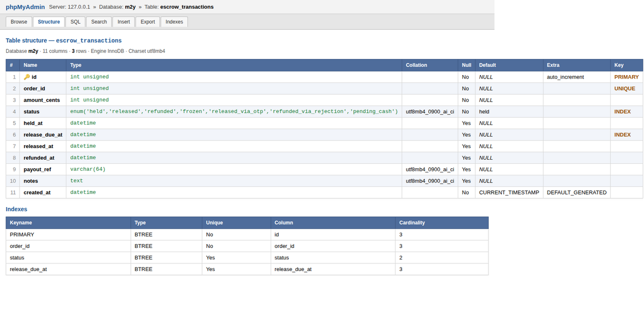Viewport: 644px width, 330px height.
Task: Click the text type for notes
Action: coord(76,180)
